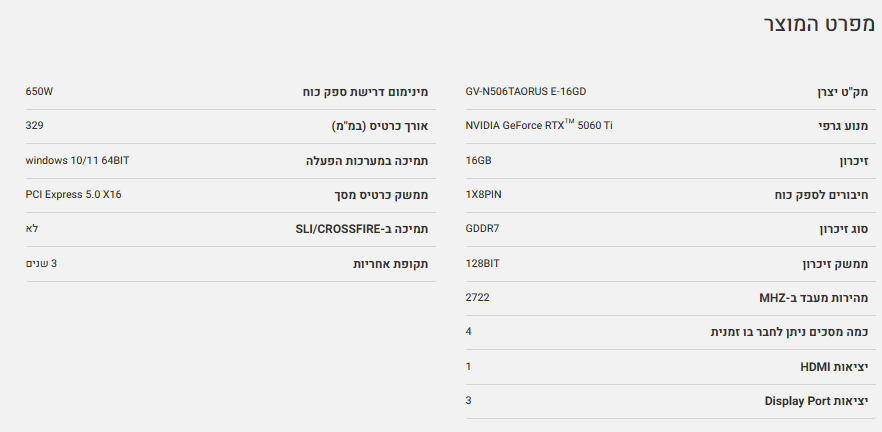Select the 2722 MHZ speed value
This screenshot has width=882, height=432.
[x=477, y=297]
